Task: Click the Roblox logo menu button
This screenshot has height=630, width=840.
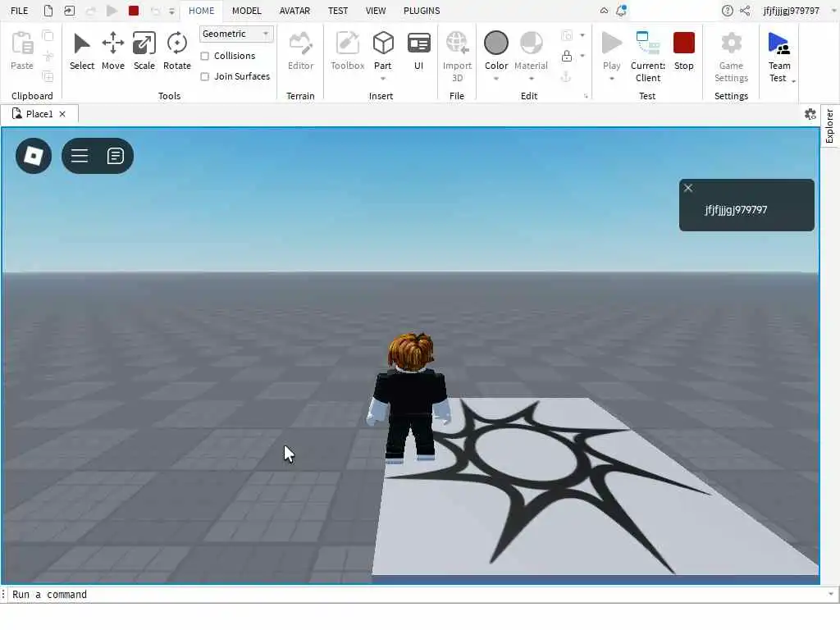Action: 34,156
